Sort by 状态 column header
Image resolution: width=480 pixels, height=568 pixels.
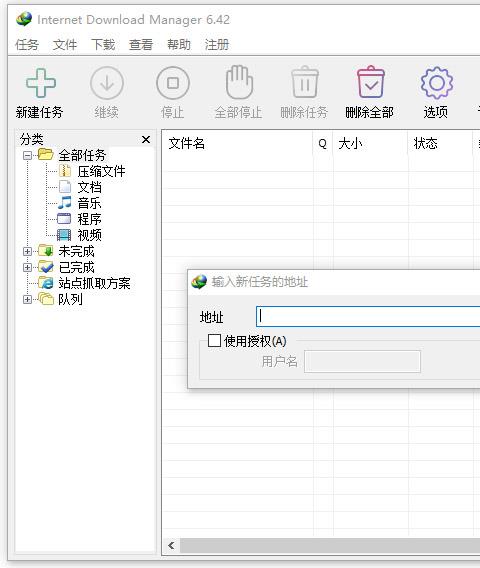(440, 143)
